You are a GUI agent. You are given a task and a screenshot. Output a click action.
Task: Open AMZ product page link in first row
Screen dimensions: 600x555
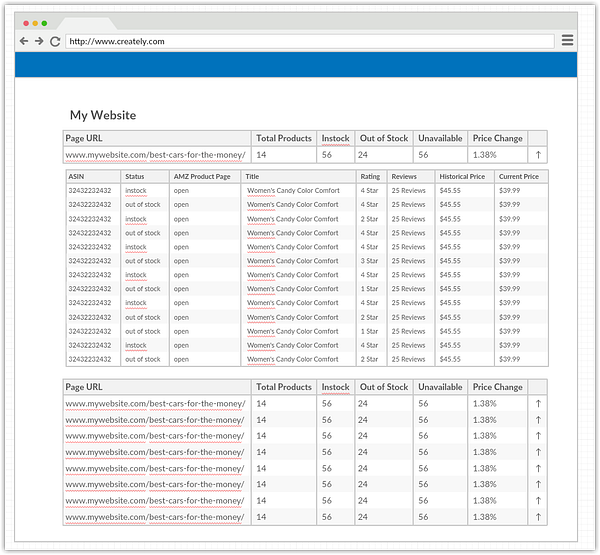coord(181,191)
